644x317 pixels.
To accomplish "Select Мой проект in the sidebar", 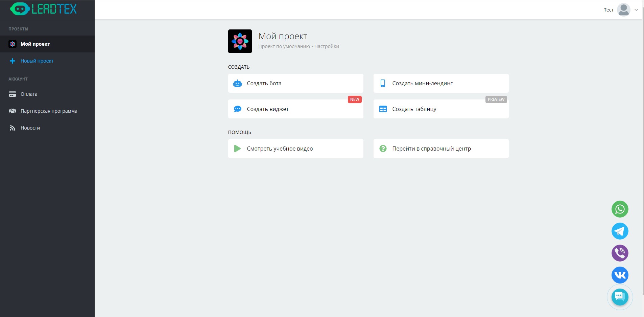I will coord(35,44).
